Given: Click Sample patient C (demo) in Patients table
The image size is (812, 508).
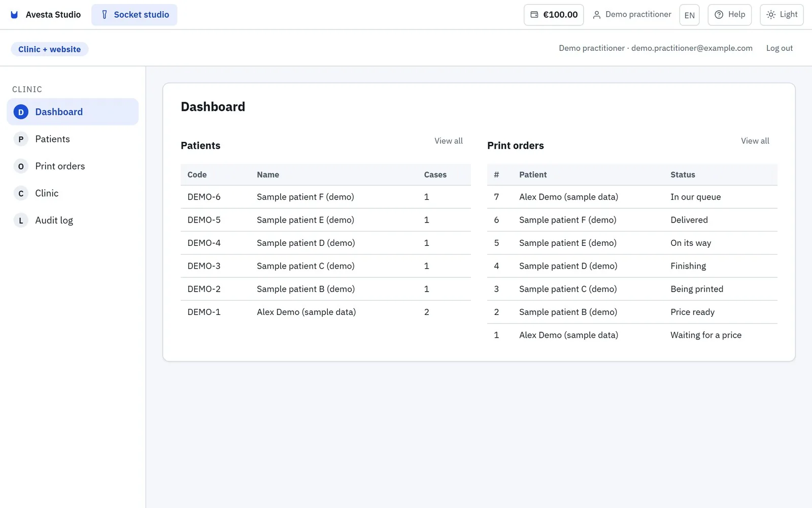Looking at the screenshot, I should (306, 266).
